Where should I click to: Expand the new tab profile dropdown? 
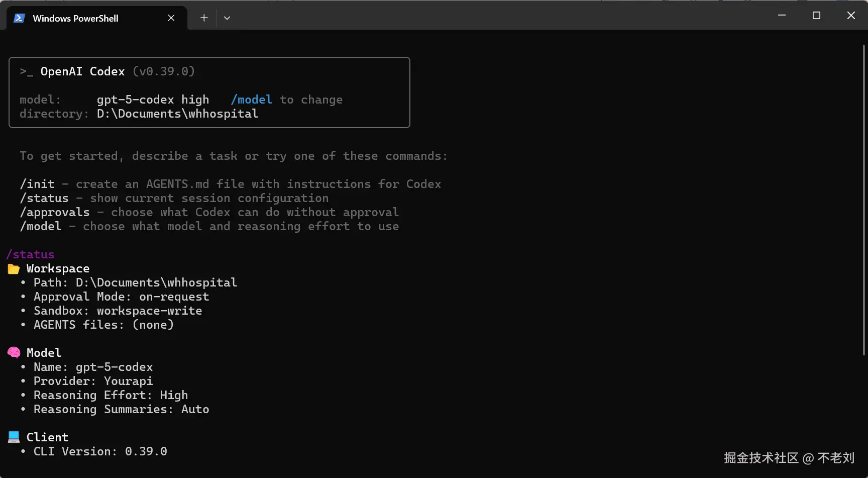click(x=227, y=18)
